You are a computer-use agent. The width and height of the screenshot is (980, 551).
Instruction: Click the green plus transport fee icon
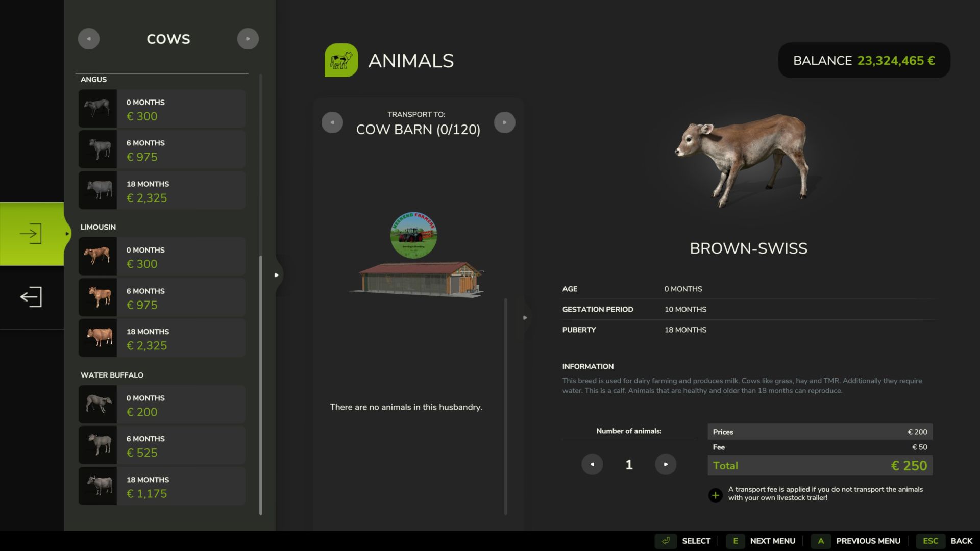pyautogui.click(x=715, y=495)
